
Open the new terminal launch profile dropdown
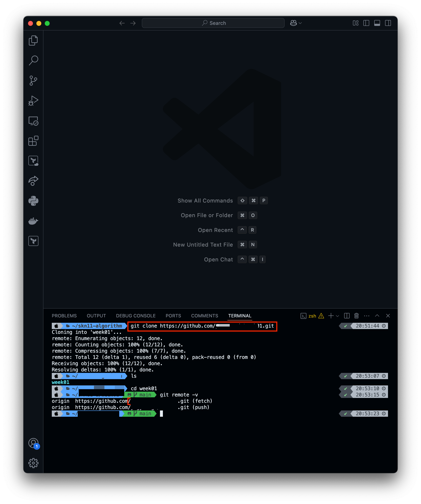pyautogui.click(x=337, y=316)
